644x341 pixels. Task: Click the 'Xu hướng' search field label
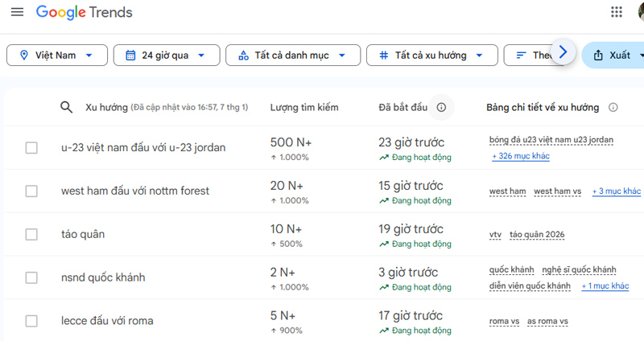(x=107, y=108)
